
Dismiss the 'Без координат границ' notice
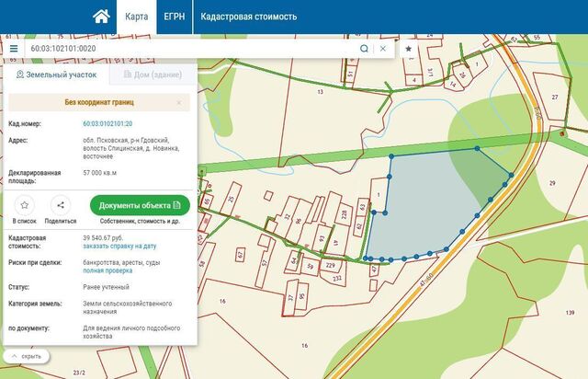point(179,103)
